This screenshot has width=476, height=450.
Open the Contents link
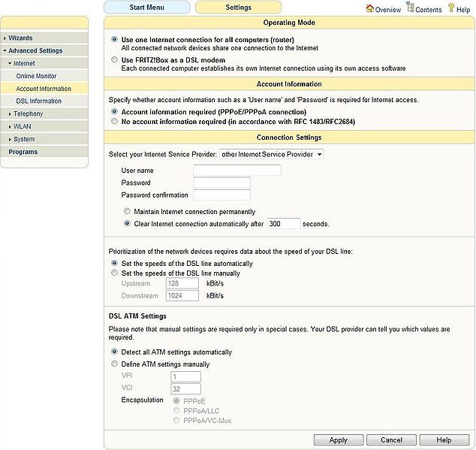point(429,10)
